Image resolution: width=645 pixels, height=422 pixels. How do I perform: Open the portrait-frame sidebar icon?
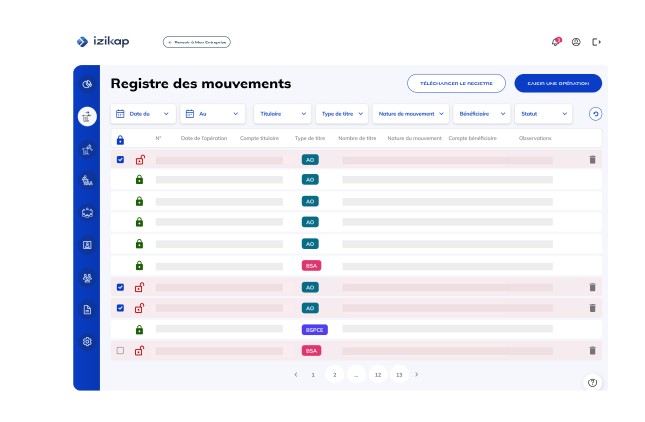87,245
